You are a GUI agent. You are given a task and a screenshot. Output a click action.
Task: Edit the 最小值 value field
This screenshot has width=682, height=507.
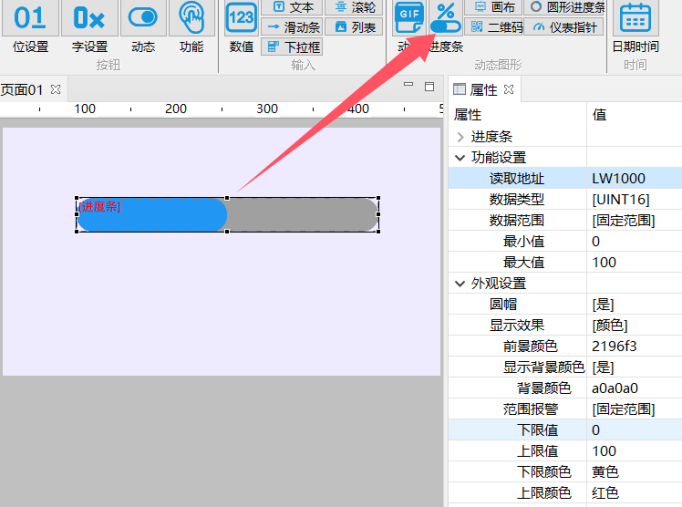(634, 241)
